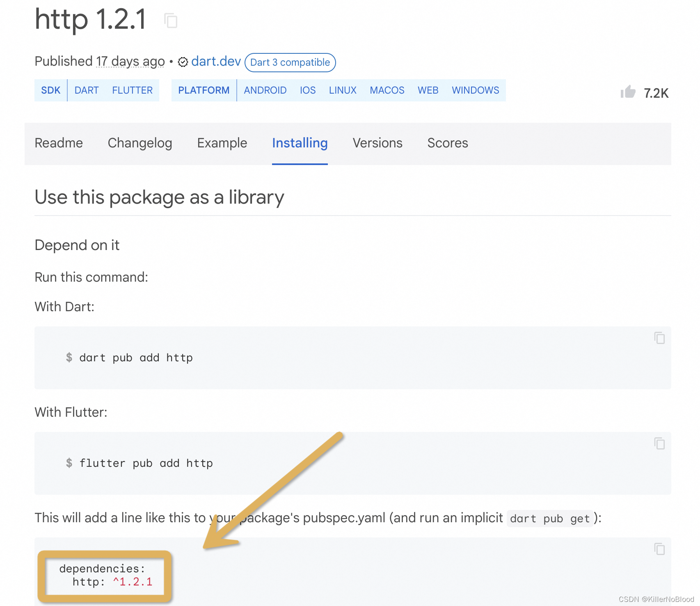This screenshot has width=700, height=606.
Task: Filter by LINUX platform tag
Action: pos(343,90)
